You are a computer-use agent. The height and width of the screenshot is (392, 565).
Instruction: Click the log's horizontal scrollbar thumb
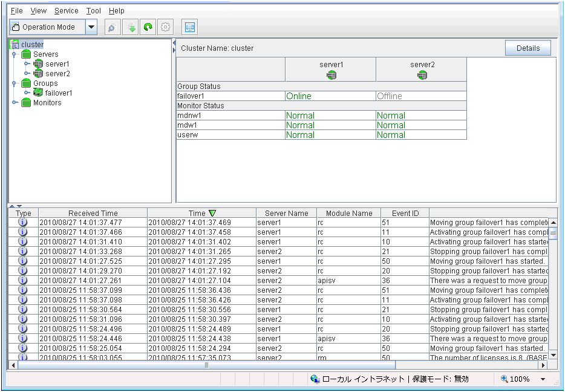[206, 365]
